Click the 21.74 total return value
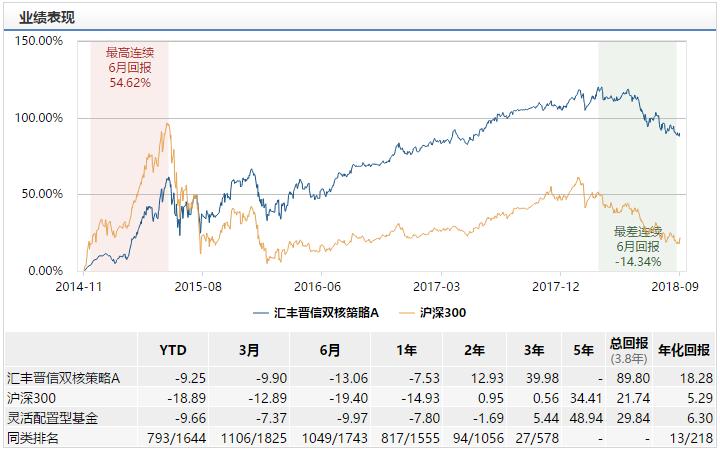Viewport: 720px width, 451px height. [x=633, y=398]
